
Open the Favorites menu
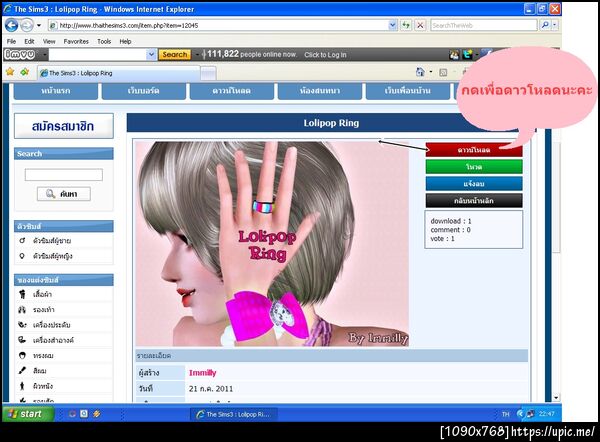76,41
